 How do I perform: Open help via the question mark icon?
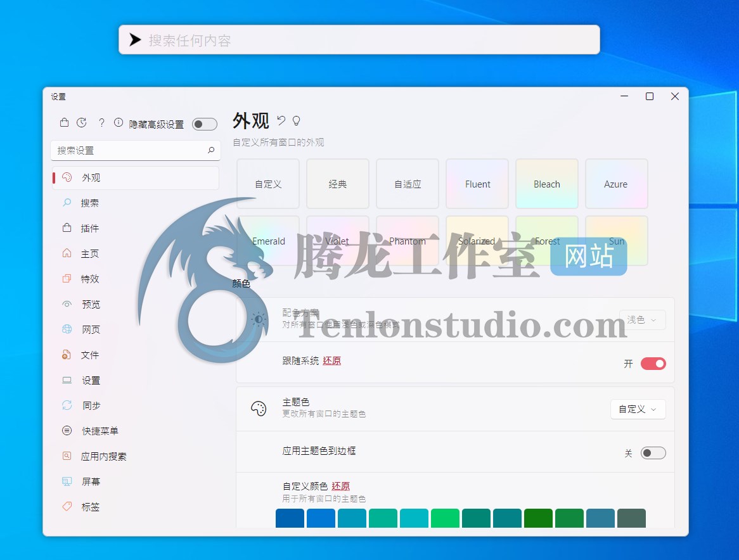coord(101,123)
